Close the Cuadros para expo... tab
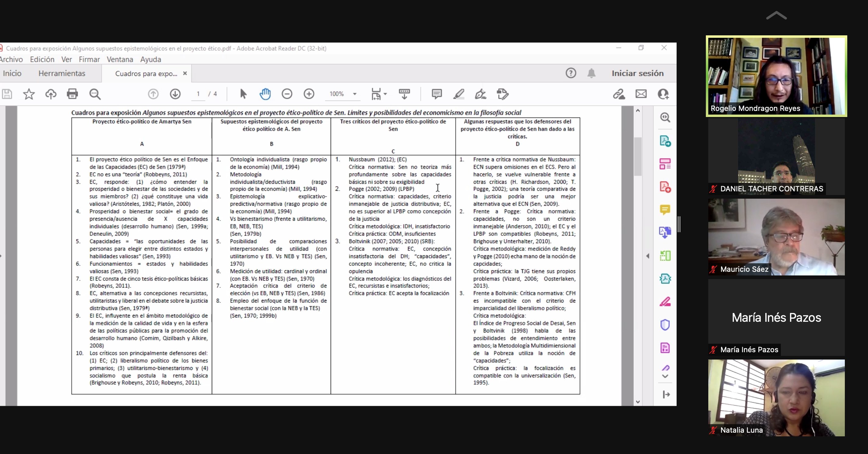868x454 pixels. point(185,73)
